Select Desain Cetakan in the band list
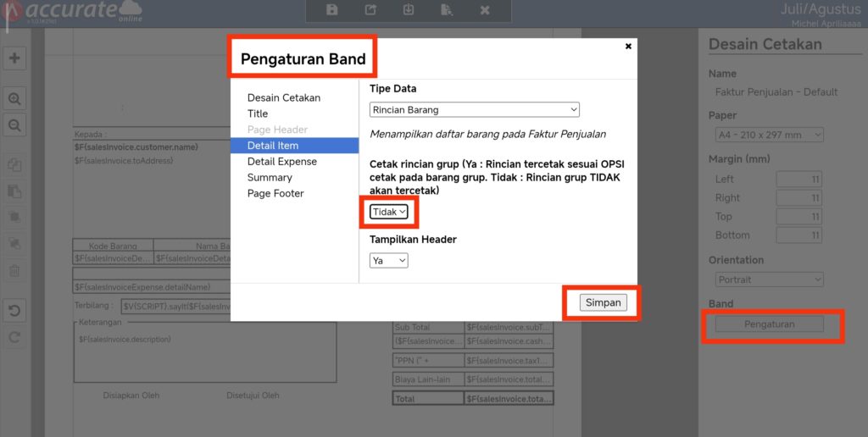This screenshot has width=868, height=437. [x=284, y=97]
